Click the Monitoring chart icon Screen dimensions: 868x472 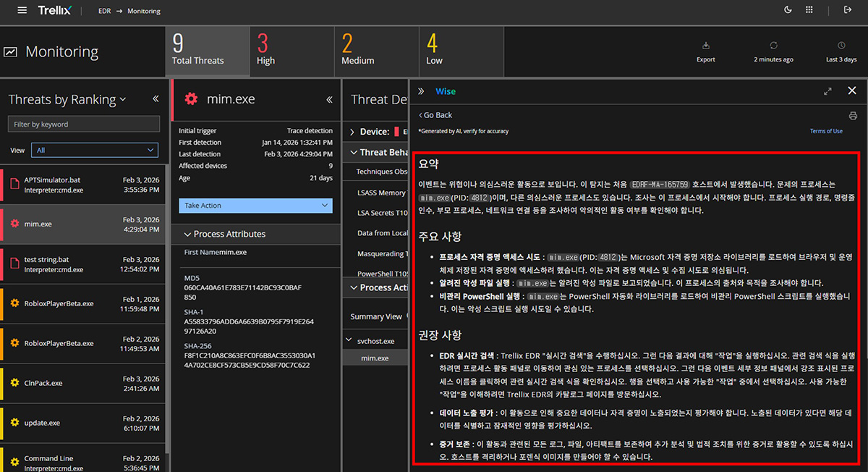11,52
